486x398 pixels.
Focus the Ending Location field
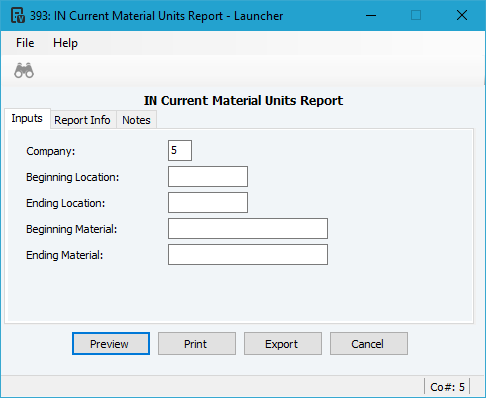point(208,202)
